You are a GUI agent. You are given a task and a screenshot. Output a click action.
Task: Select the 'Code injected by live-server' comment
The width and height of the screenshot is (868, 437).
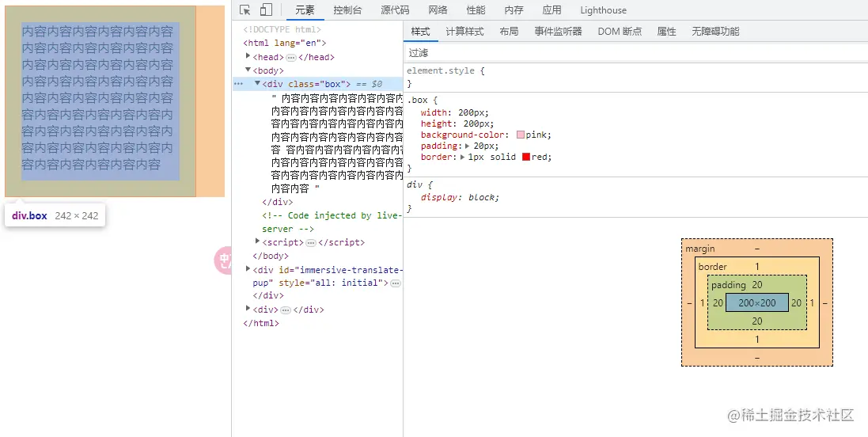click(x=331, y=222)
